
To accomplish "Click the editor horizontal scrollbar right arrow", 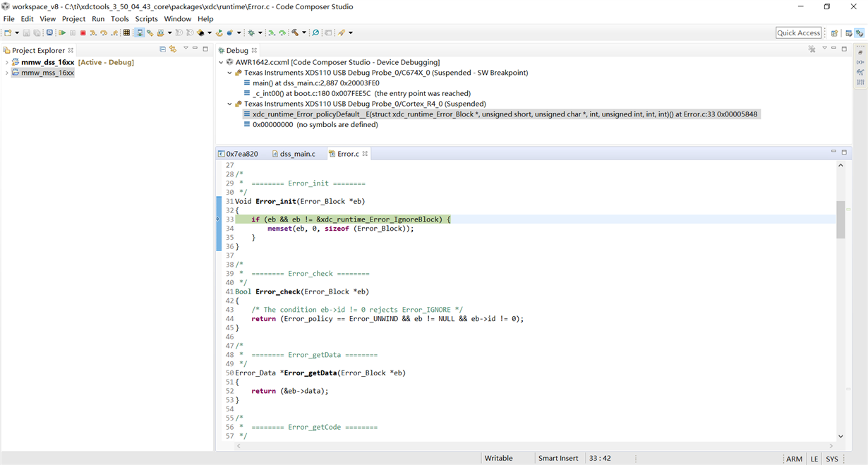I will (x=832, y=446).
